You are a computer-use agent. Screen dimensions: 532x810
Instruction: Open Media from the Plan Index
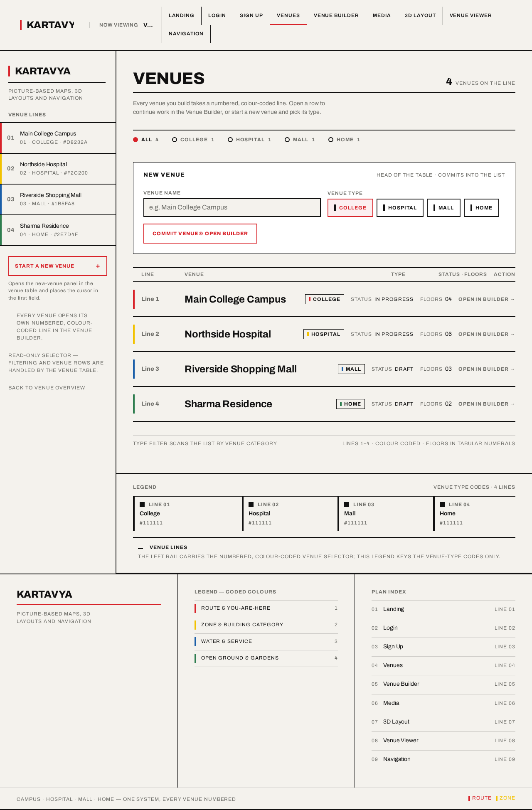tap(443, 703)
